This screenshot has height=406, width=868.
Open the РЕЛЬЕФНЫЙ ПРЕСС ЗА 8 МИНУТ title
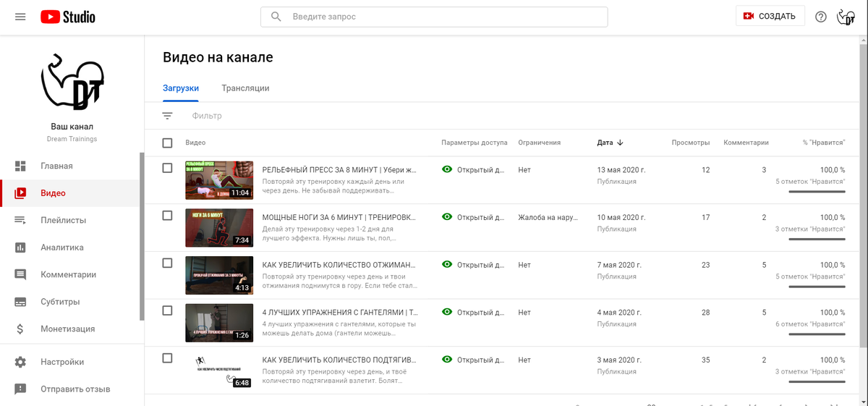339,171
